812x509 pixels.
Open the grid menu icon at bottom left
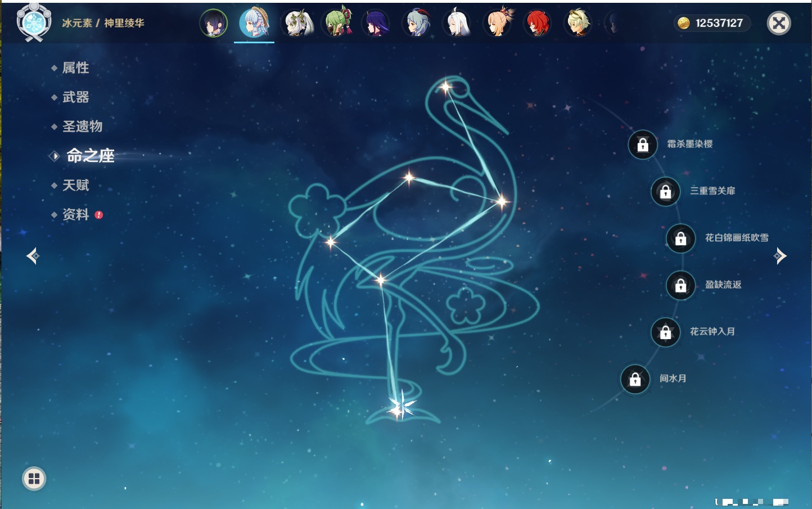[34, 479]
